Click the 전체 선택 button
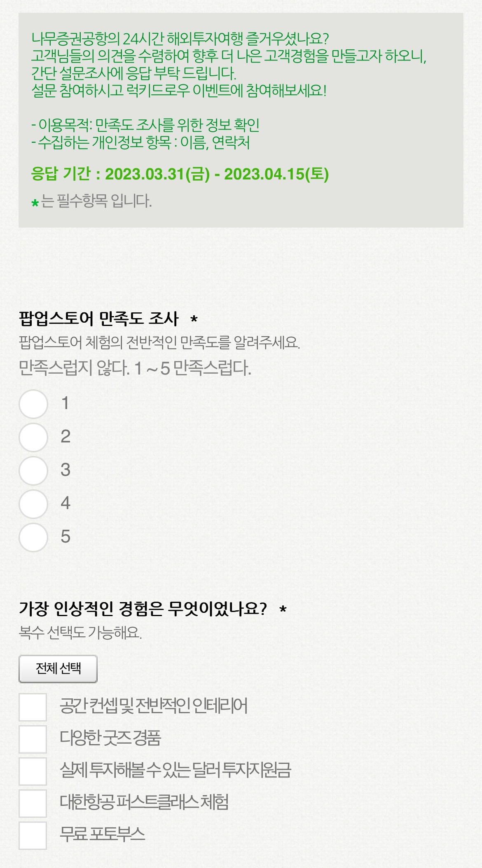Screen dimensions: 482x868 tap(58, 669)
